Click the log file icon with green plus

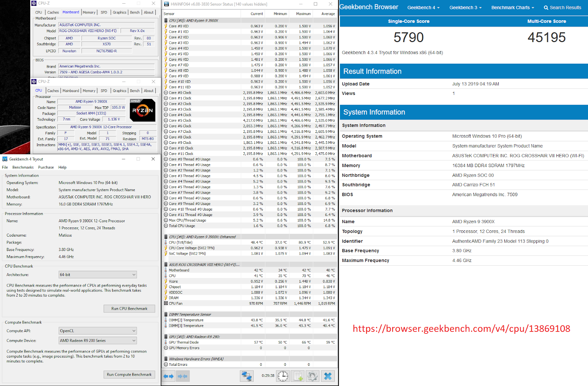click(298, 376)
